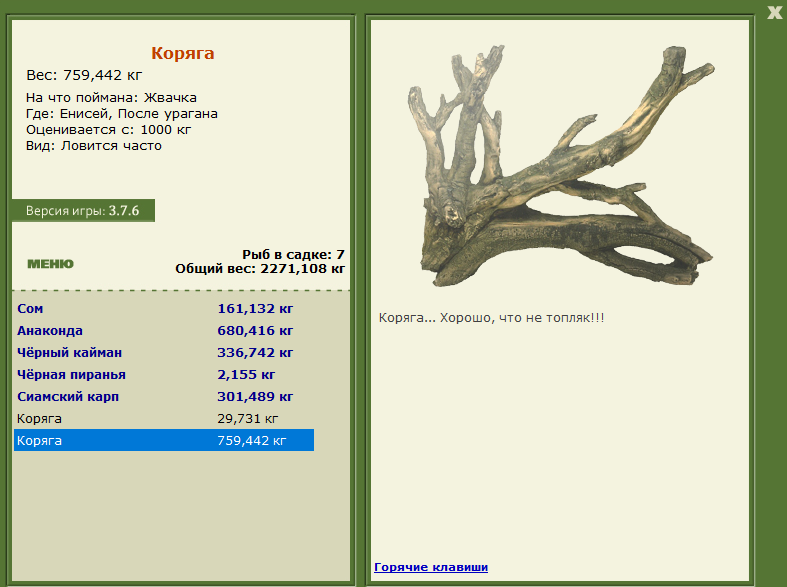
Task: Click the weight 161,132 кг of Сом
Action: tap(255, 309)
